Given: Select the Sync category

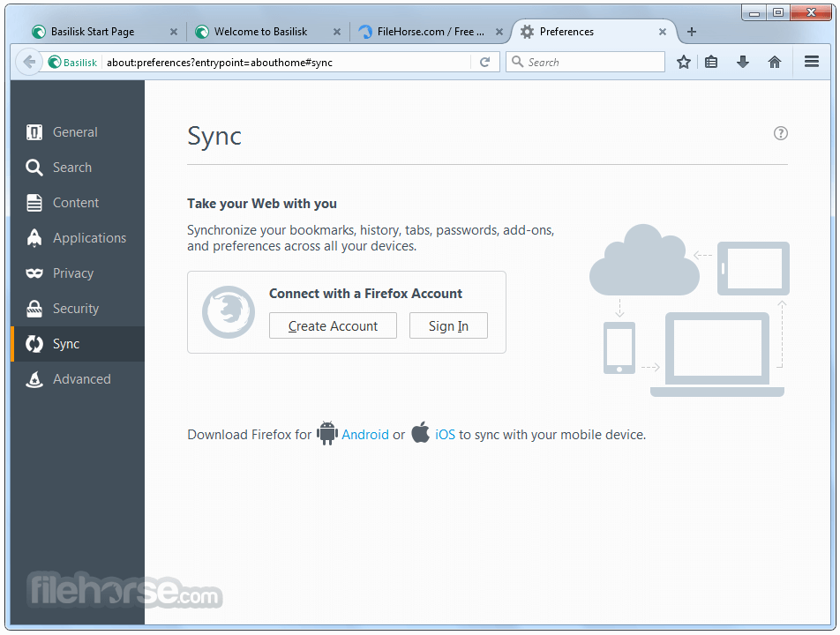Looking at the screenshot, I should (77, 344).
